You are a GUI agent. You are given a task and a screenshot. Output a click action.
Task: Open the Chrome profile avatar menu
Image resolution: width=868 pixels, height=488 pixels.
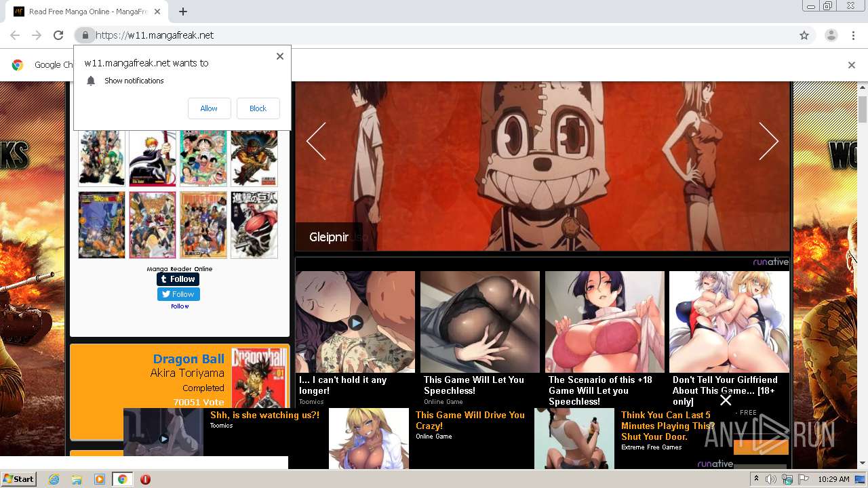pyautogui.click(x=831, y=35)
